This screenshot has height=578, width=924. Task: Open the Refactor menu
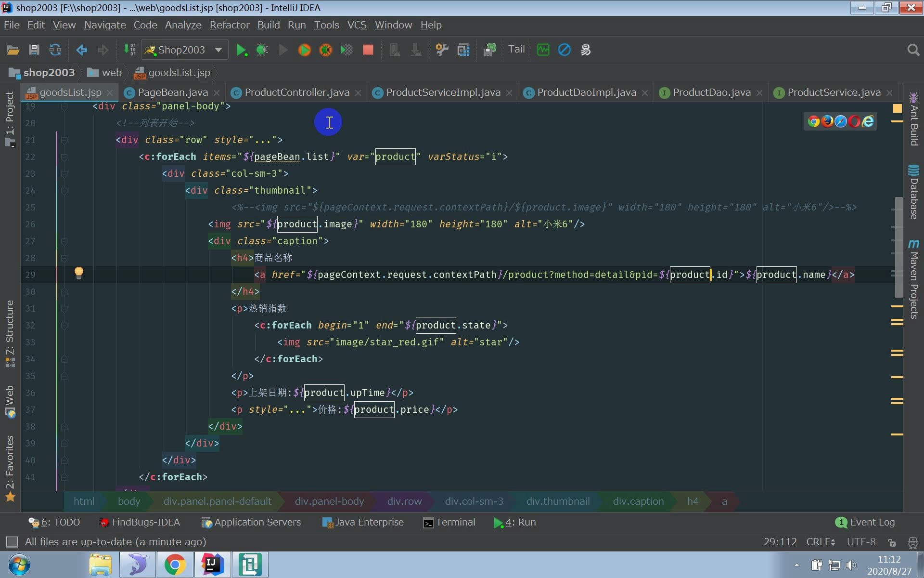tap(229, 25)
